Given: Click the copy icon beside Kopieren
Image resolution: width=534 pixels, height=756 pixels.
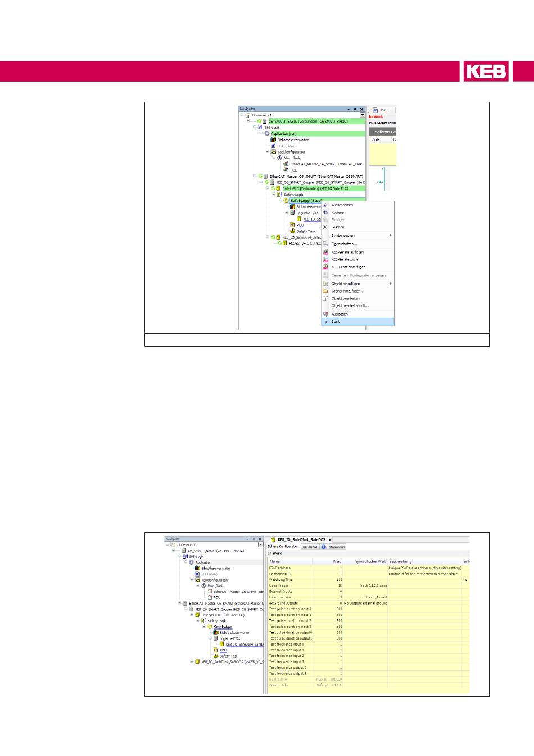Looking at the screenshot, I should tap(325, 212).
